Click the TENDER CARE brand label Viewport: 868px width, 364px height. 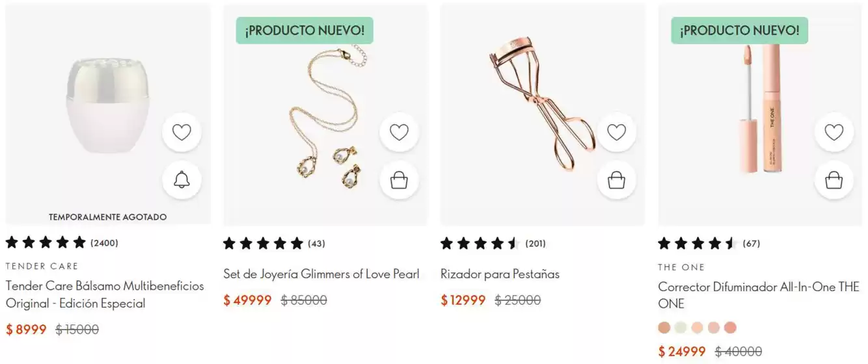[x=42, y=266]
